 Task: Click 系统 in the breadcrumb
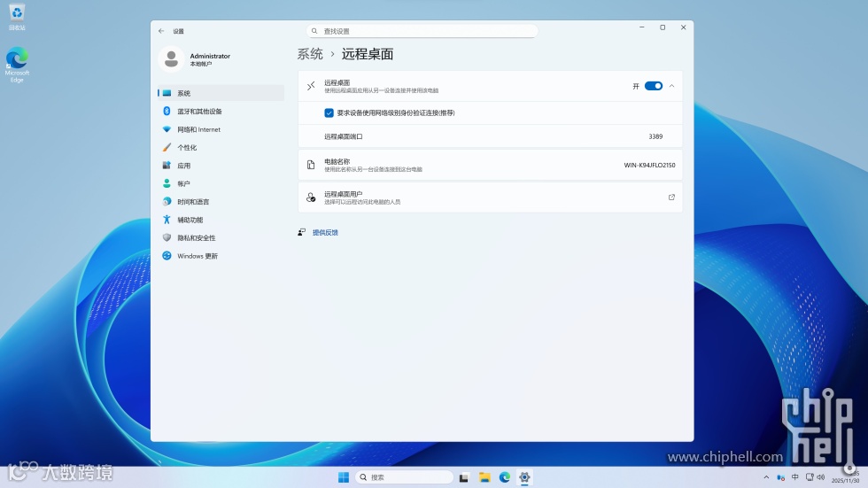coord(310,54)
